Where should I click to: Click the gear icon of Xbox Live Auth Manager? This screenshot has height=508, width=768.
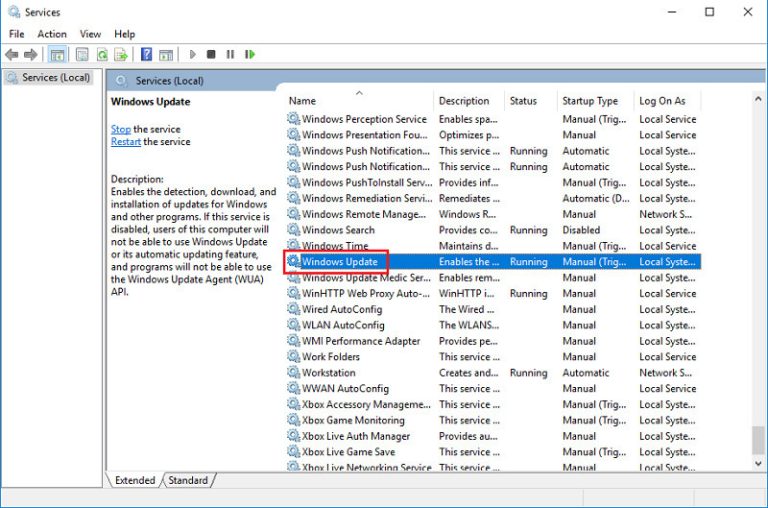click(x=293, y=436)
